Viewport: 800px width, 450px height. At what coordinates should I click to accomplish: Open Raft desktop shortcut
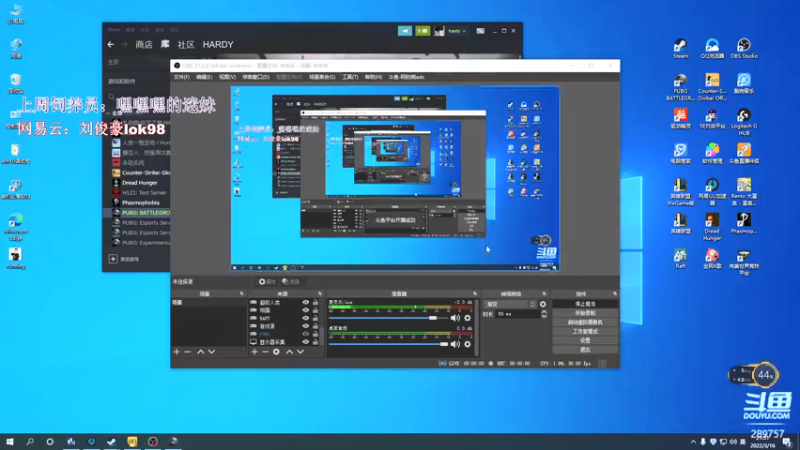coord(680,258)
